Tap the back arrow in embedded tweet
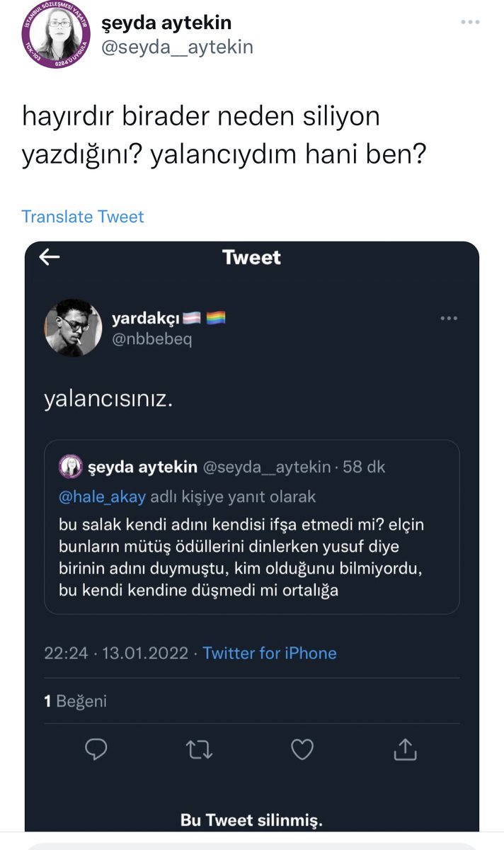 pos(50,257)
